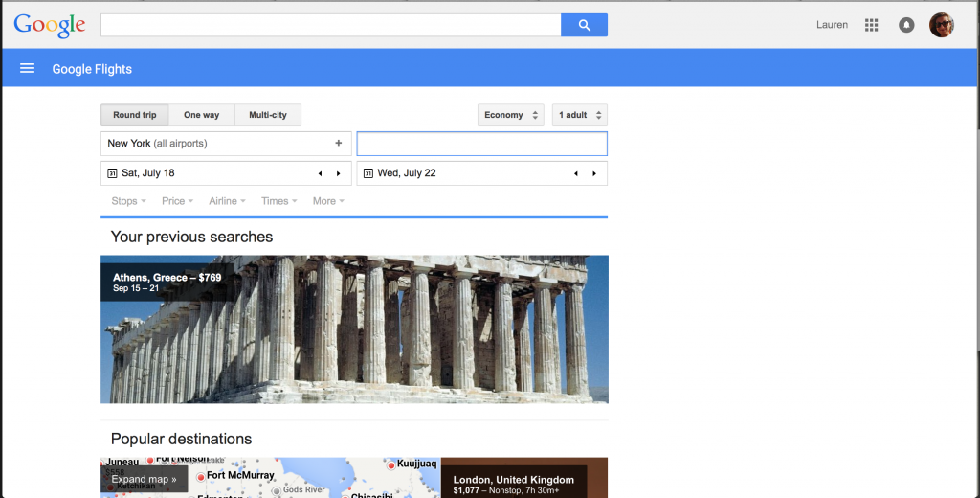The width and height of the screenshot is (980, 498).
Task: Move departure date one day later
Action: pos(339,173)
